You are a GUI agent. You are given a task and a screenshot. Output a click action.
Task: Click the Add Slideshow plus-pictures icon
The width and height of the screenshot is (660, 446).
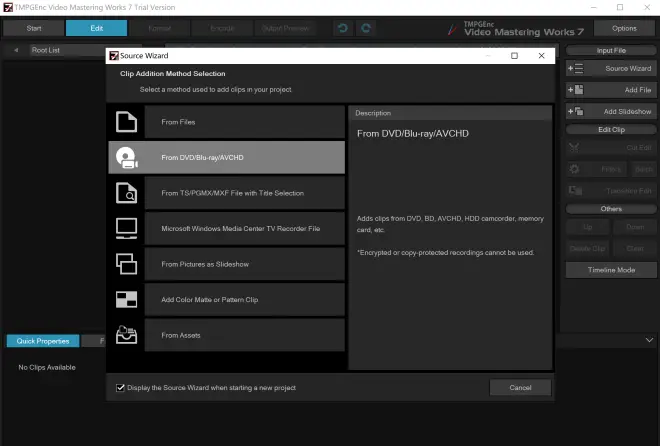coord(575,112)
